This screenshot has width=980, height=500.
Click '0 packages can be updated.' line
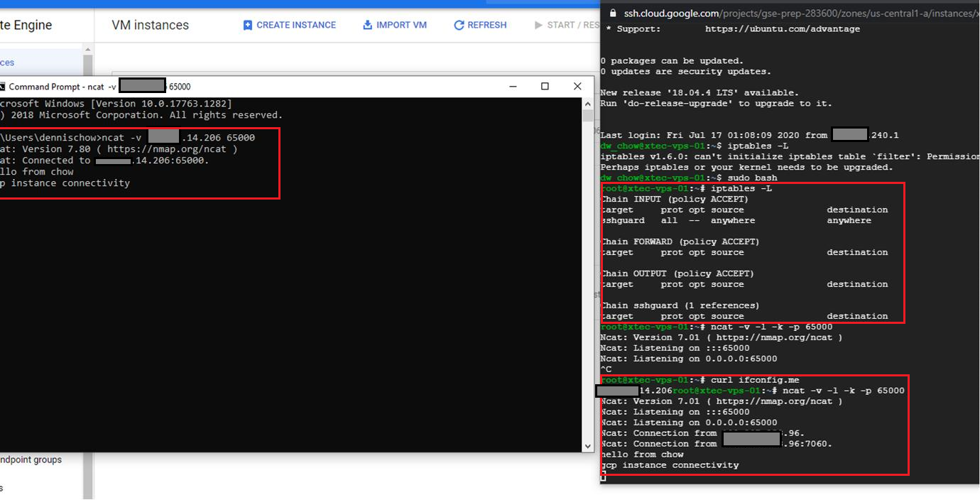click(x=672, y=61)
